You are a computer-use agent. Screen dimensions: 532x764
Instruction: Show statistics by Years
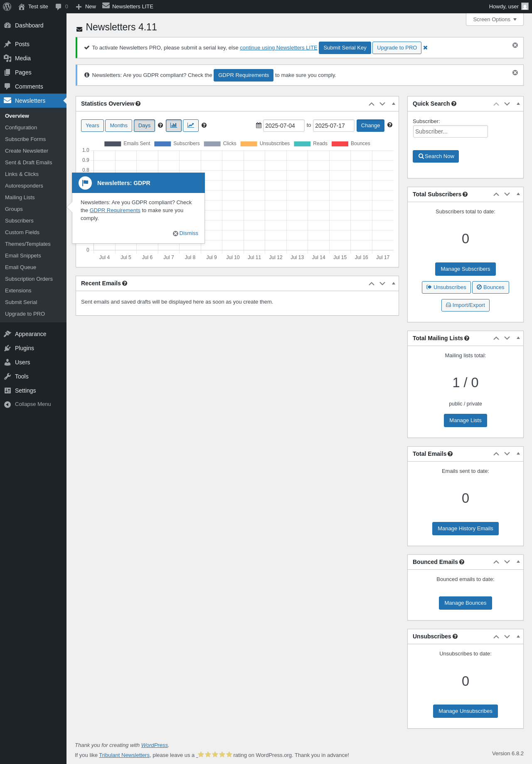[x=92, y=126]
